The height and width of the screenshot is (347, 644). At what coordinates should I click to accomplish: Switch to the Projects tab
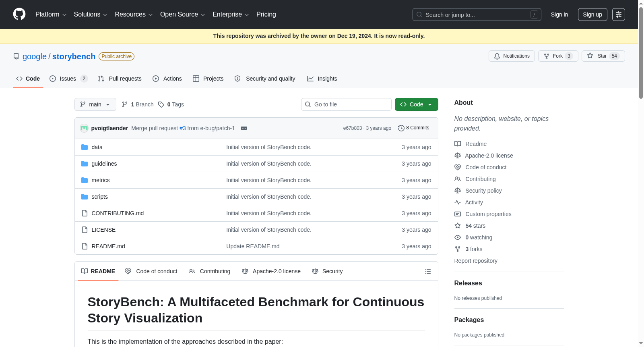pos(208,79)
